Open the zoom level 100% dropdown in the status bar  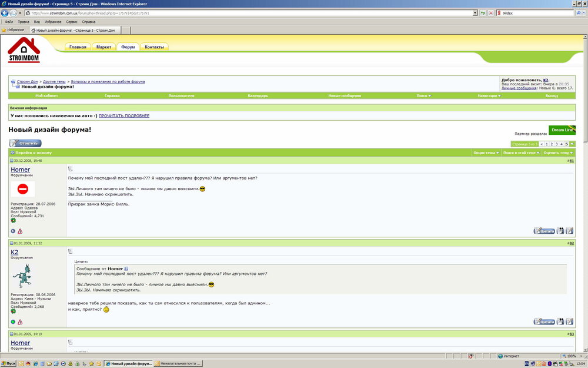[582, 356]
